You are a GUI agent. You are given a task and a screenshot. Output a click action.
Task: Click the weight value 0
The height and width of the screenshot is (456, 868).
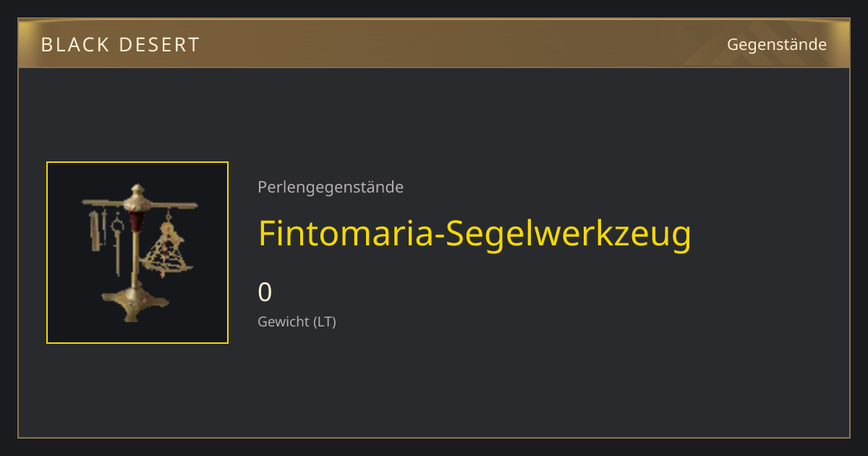tap(265, 292)
